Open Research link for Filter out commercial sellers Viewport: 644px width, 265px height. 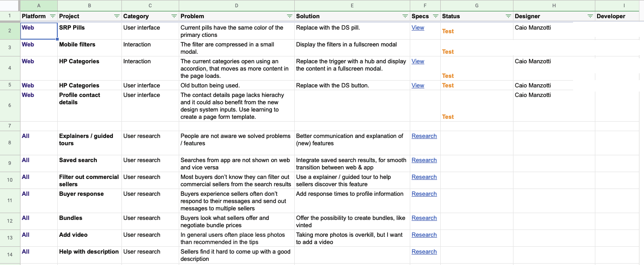coord(424,177)
